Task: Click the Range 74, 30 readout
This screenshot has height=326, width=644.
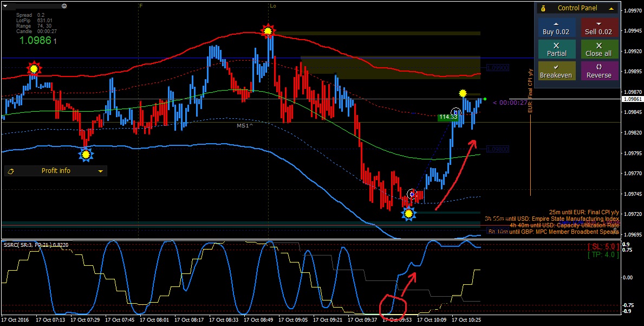Action: (34, 26)
